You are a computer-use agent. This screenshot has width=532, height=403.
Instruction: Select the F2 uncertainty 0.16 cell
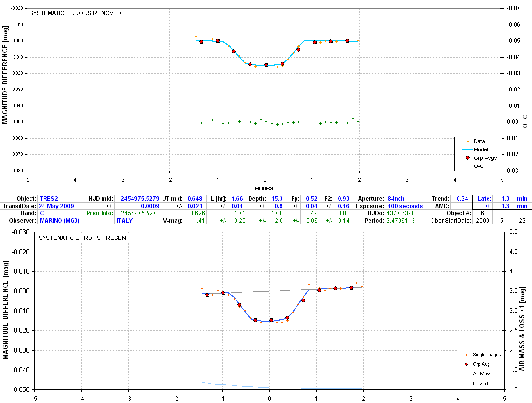(343, 206)
